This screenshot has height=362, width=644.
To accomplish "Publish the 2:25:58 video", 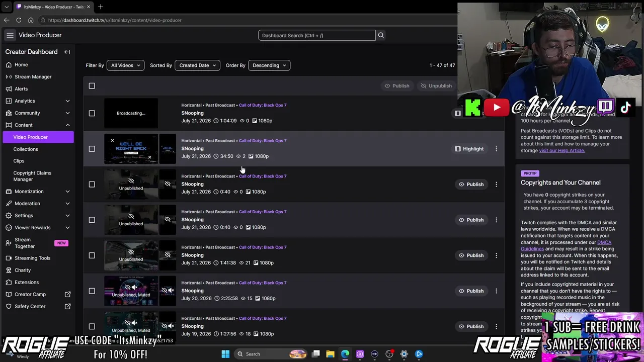I will point(471,291).
